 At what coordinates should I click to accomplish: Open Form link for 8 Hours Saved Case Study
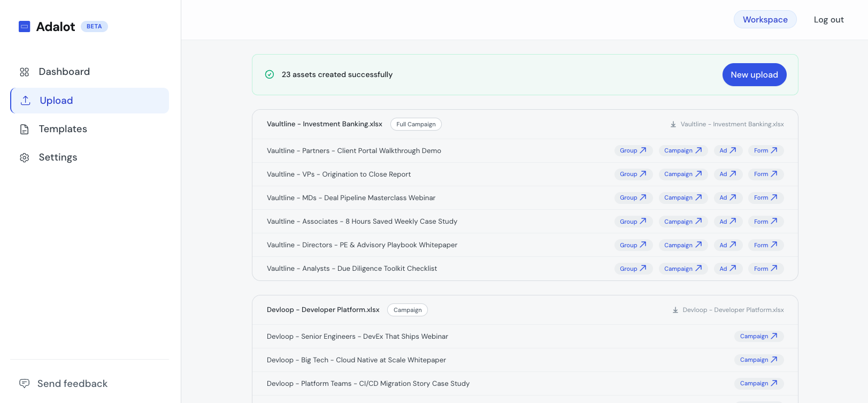pos(765,221)
